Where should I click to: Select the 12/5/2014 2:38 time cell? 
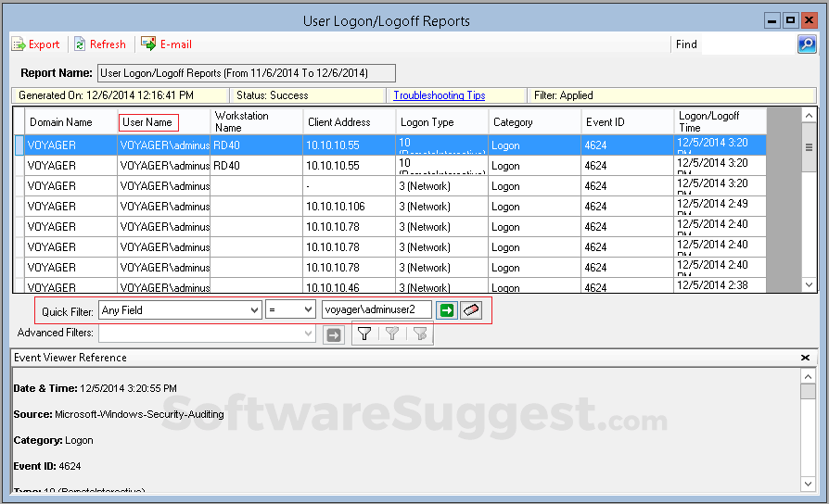click(x=721, y=285)
